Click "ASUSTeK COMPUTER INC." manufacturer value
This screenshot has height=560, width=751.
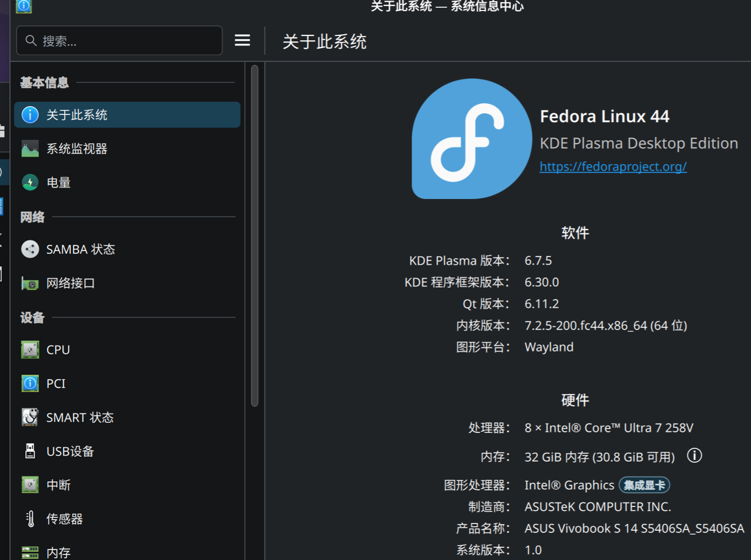pyautogui.click(x=597, y=507)
